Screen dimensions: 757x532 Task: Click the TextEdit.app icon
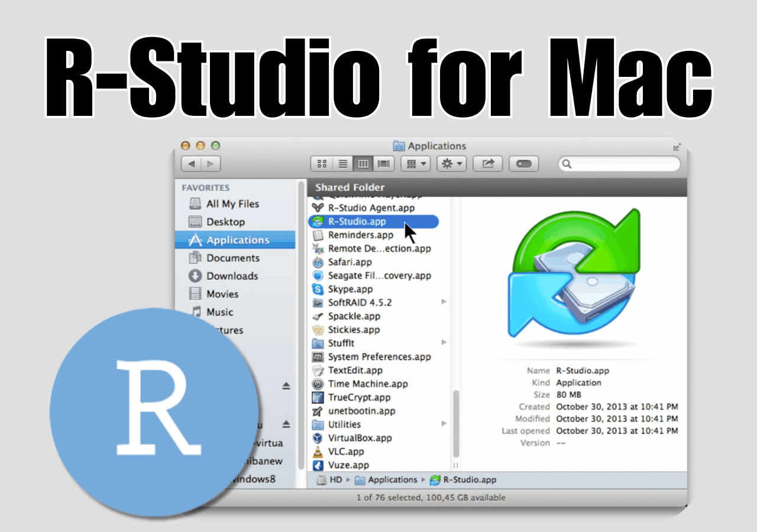318,371
